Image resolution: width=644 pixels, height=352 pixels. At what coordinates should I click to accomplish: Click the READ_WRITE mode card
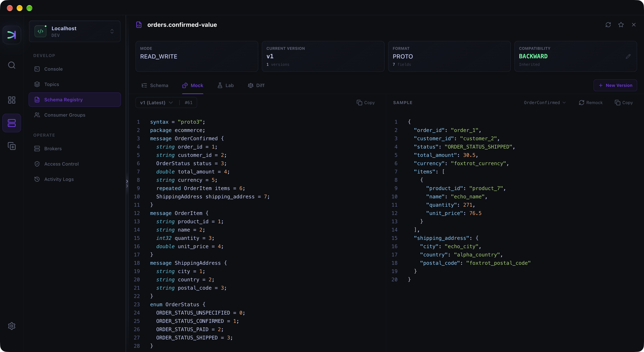(197, 56)
